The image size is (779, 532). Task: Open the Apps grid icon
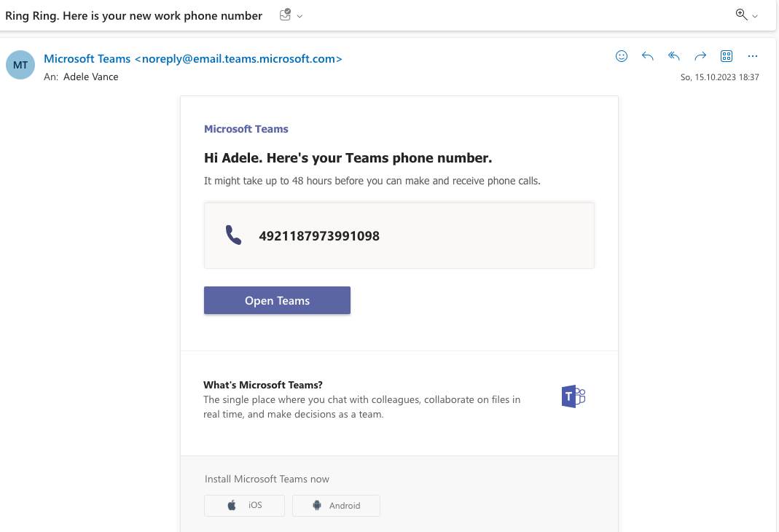[727, 56]
